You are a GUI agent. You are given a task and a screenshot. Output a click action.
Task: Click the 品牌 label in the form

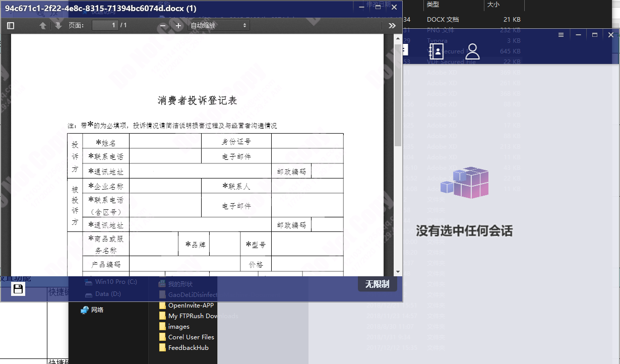(x=195, y=245)
